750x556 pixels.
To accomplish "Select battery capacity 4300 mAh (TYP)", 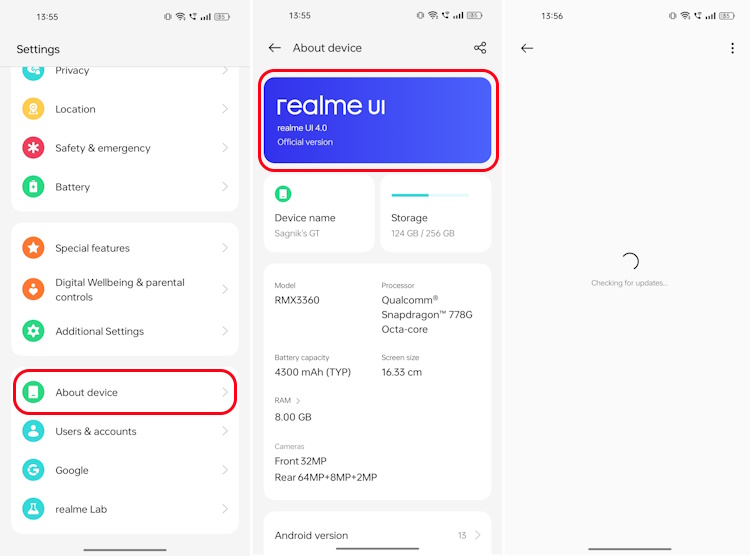I will (x=313, y=372).
